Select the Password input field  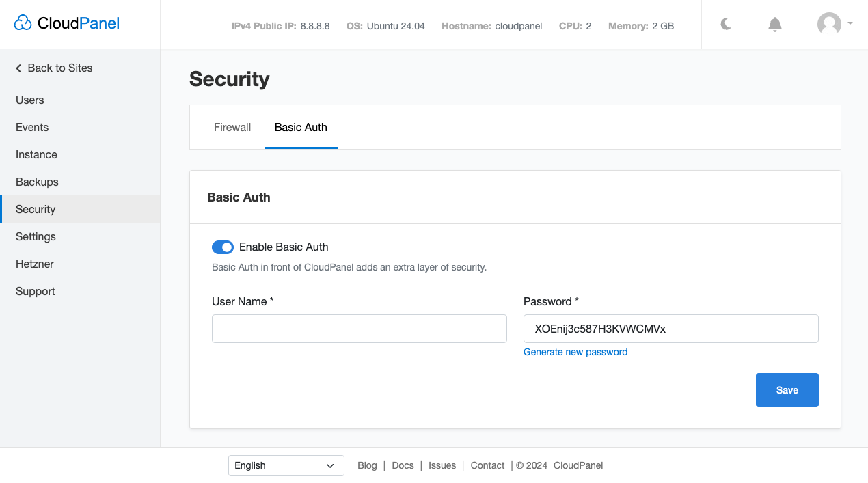click(x=670, y=329)
